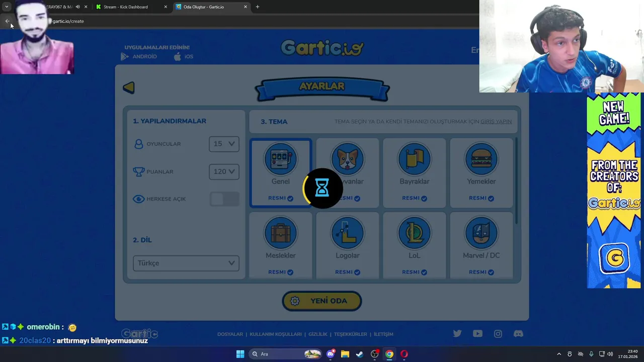Click the Yeni Oda button
This screenshot has height=362, width=644.
[x=322, y=301]
